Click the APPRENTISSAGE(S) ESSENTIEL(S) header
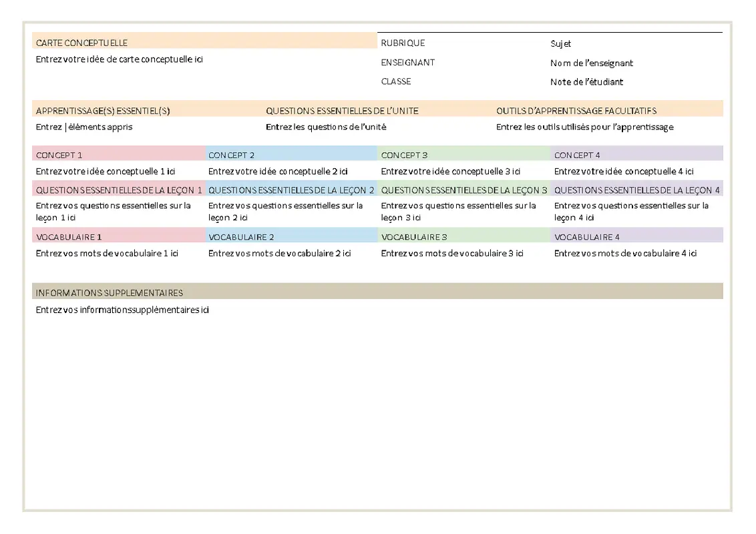This screenshot has width=756, height=534. pyautogui.click(x=103, y=110)
